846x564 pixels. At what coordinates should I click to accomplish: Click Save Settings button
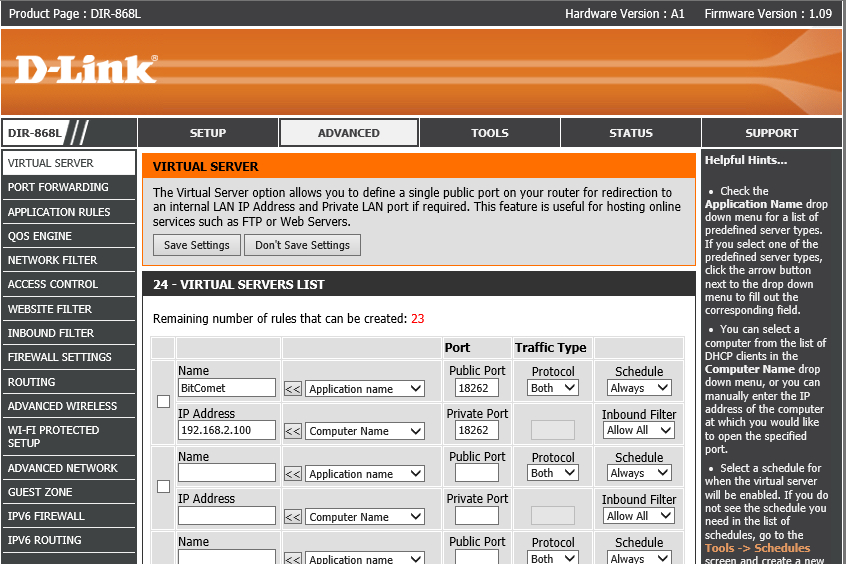point(196,245)
